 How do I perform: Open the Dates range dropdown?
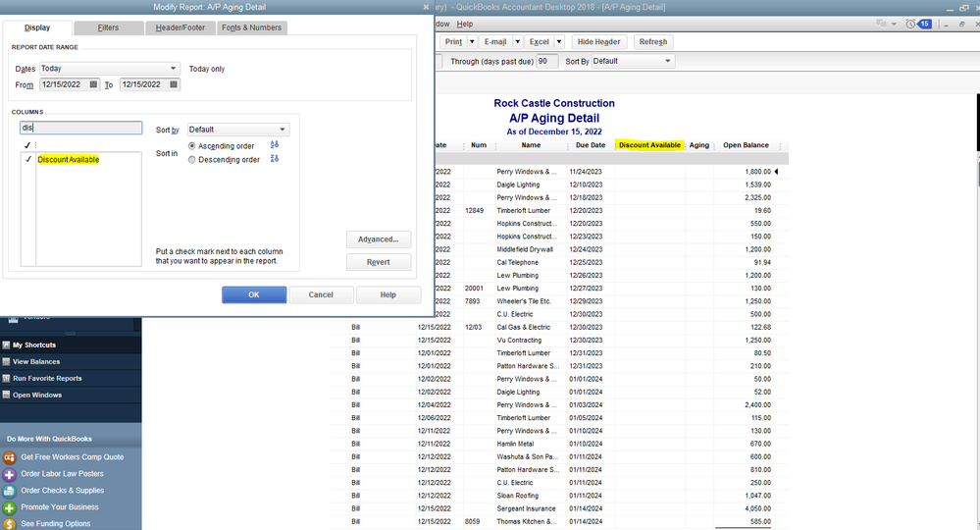pos(173,68)
